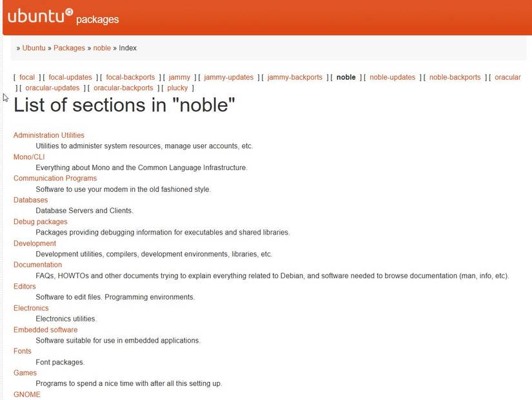View the Databases section
The image size is (532, 400).
30,200
